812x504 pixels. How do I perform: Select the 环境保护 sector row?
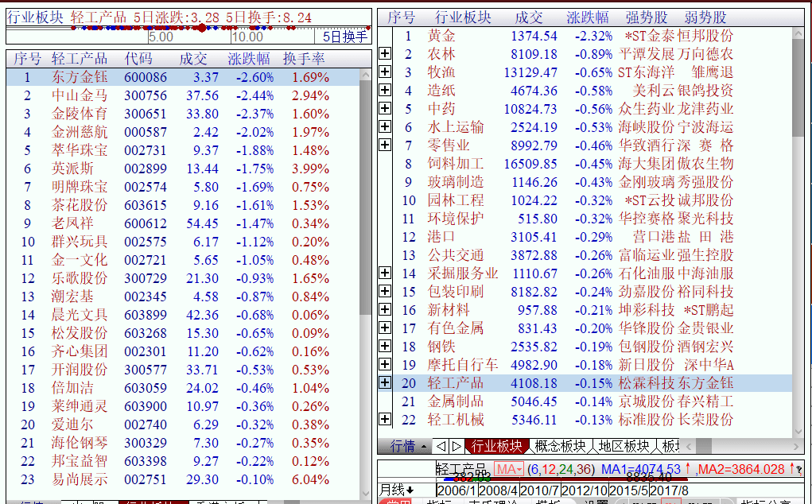coord(592,219)
